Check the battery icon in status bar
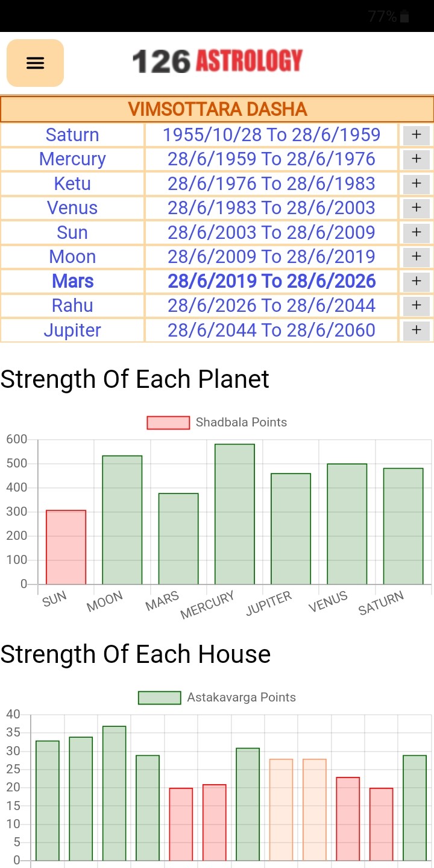Screen dimensions: 434x868 click(x=404, y=17)
